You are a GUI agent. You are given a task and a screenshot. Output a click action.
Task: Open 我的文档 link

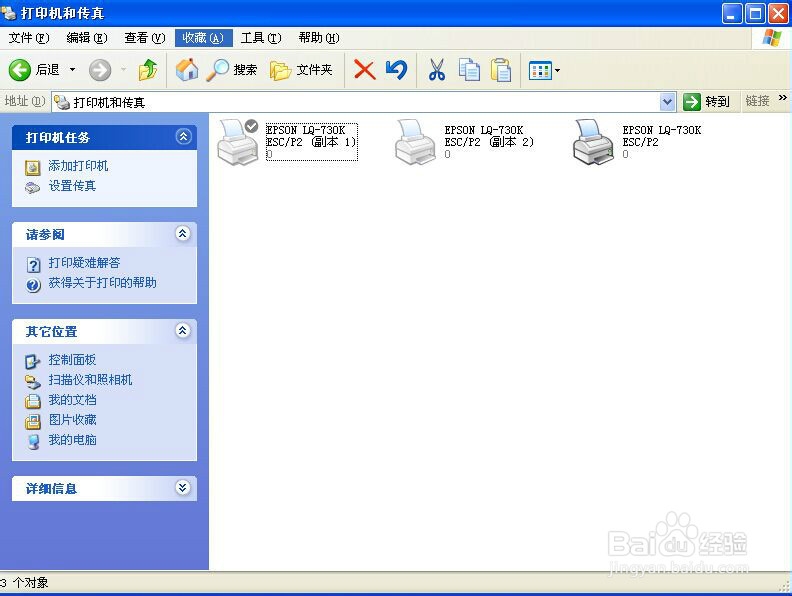[72, 400]
